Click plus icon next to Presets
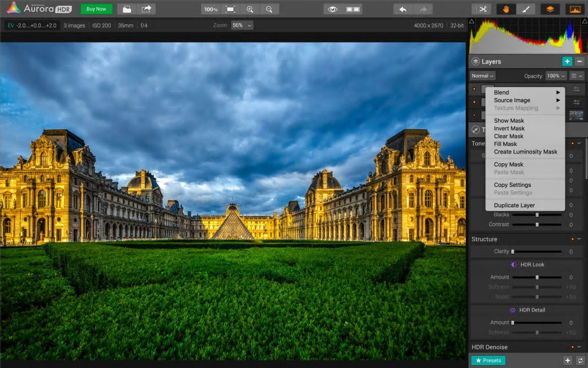 tap(568, 361)
